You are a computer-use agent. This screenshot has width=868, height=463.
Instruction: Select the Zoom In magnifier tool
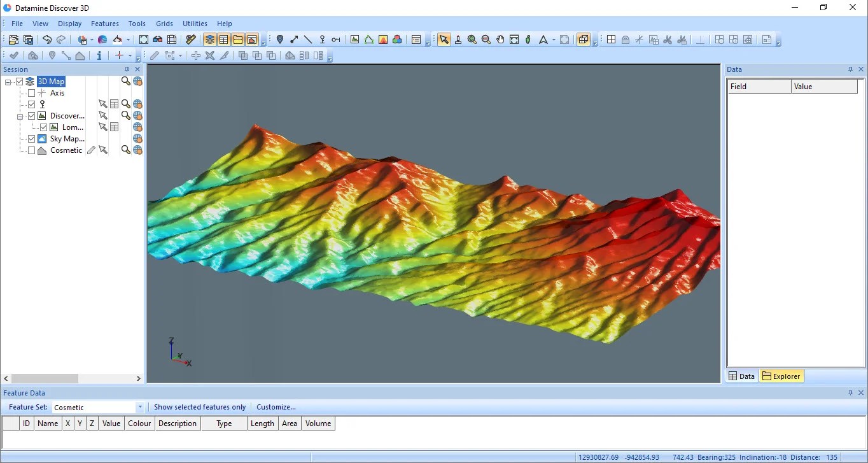point(472,39)
